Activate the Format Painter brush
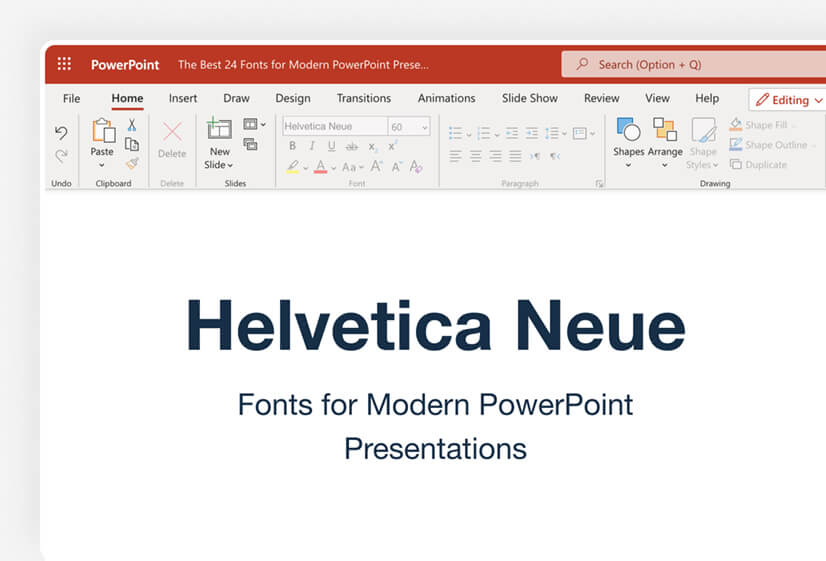This screenshot has width=826, height=561. (x=132, y=163)
